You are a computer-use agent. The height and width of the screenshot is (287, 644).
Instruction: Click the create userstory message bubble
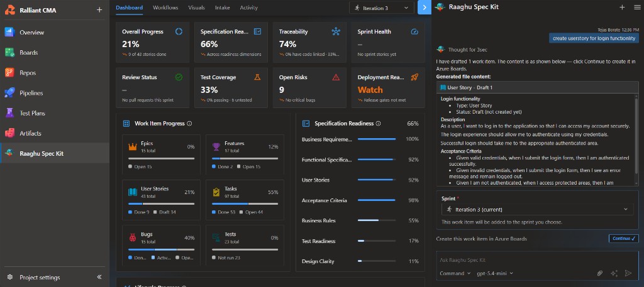click(594, 38)
